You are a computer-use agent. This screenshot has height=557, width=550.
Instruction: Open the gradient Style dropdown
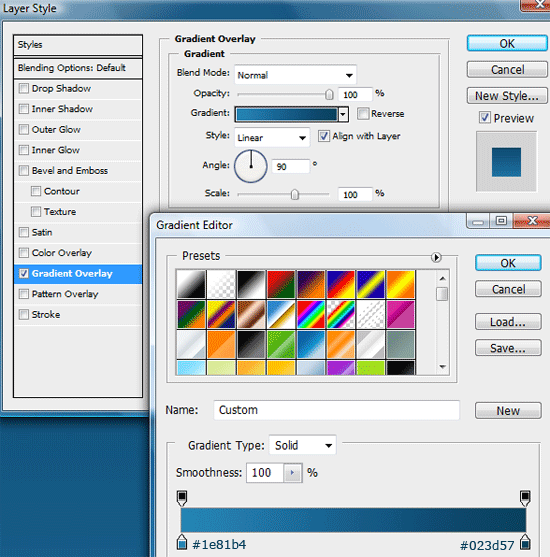[272, 137]
